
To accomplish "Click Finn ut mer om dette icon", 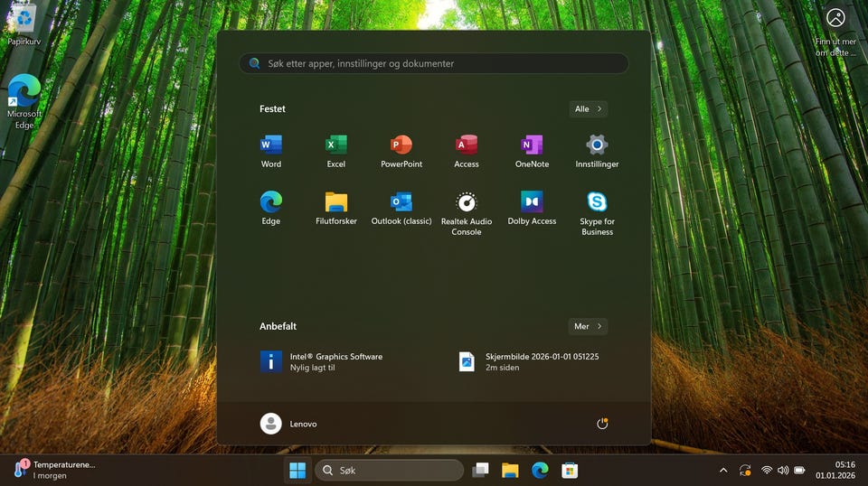I will click(835, 31).
